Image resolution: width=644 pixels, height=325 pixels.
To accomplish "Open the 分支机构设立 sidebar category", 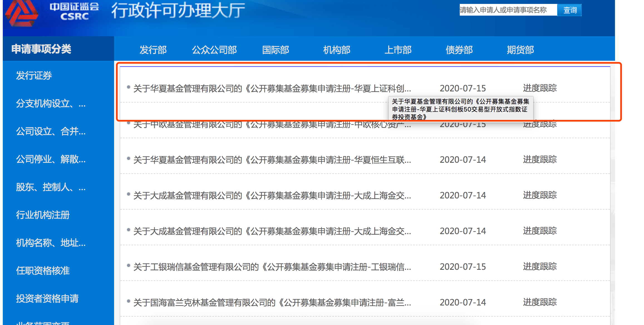I will [51, 103].
